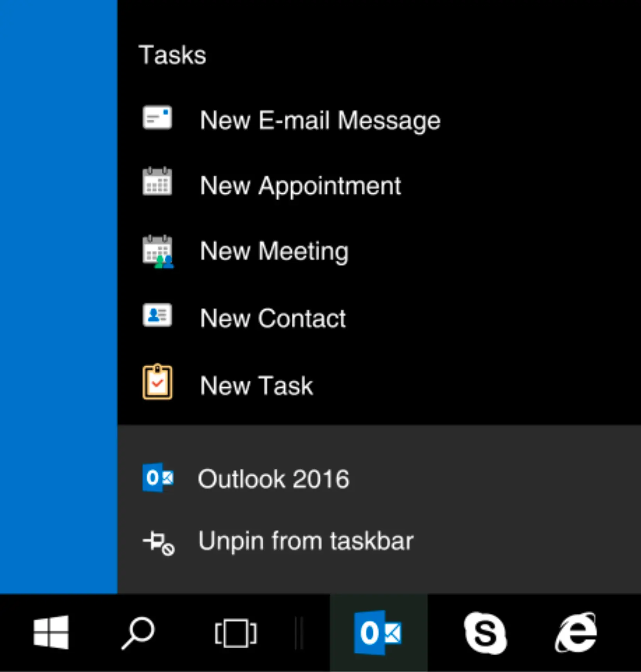Open the Windows Start menu
The width and height of the screenshot is (641, 672).
51,633
